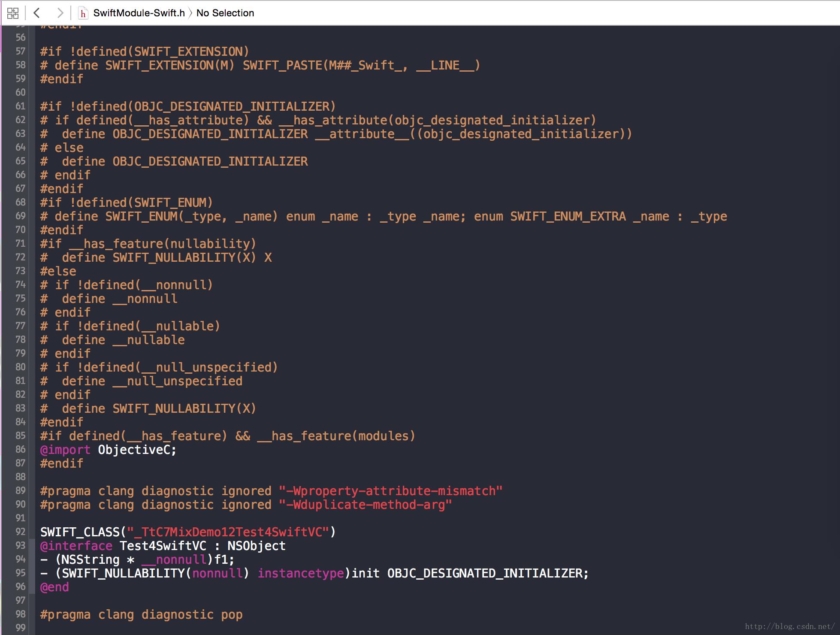
Task: Click 'define __nonnull' on line 75
Action: (120, 299)
